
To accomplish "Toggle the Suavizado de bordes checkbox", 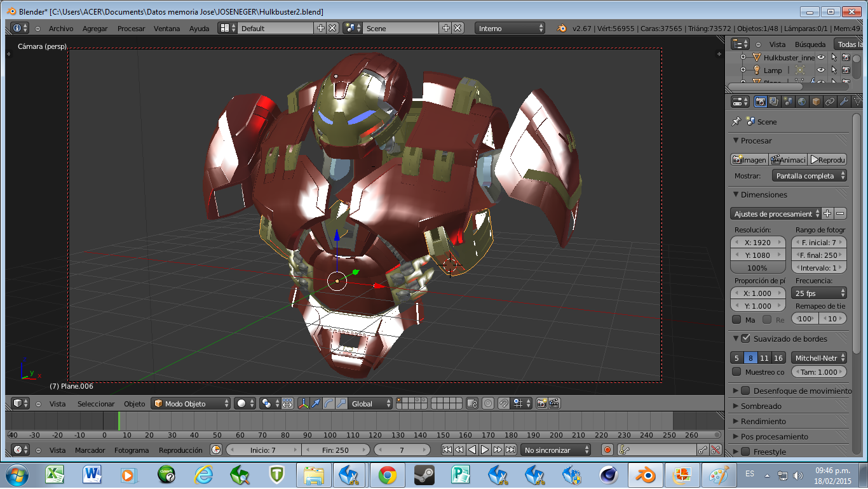I will click(x=745, y=338).
